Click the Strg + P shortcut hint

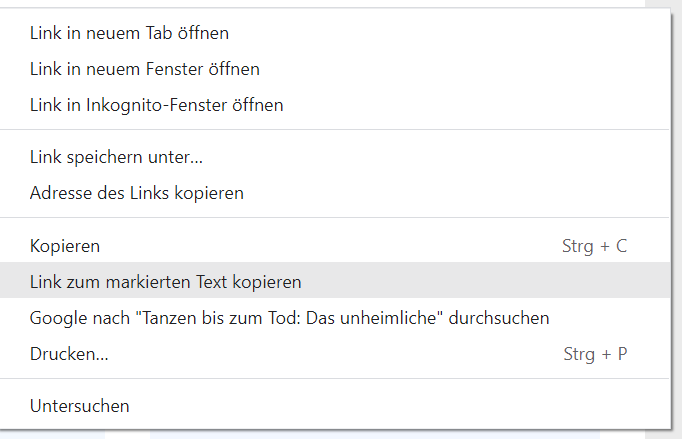pyautogui.click(x=595, y=354)
